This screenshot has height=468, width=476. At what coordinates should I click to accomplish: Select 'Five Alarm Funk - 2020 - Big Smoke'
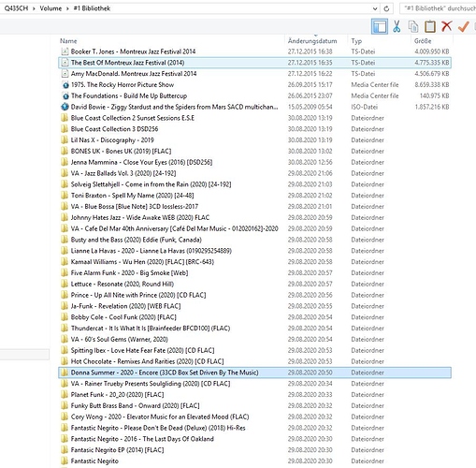[x=129, y=273]
